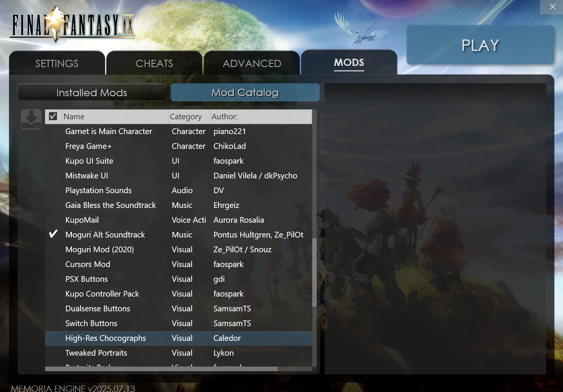Sort mods by Category column header

pyautogui.click(x=189, y=117)
